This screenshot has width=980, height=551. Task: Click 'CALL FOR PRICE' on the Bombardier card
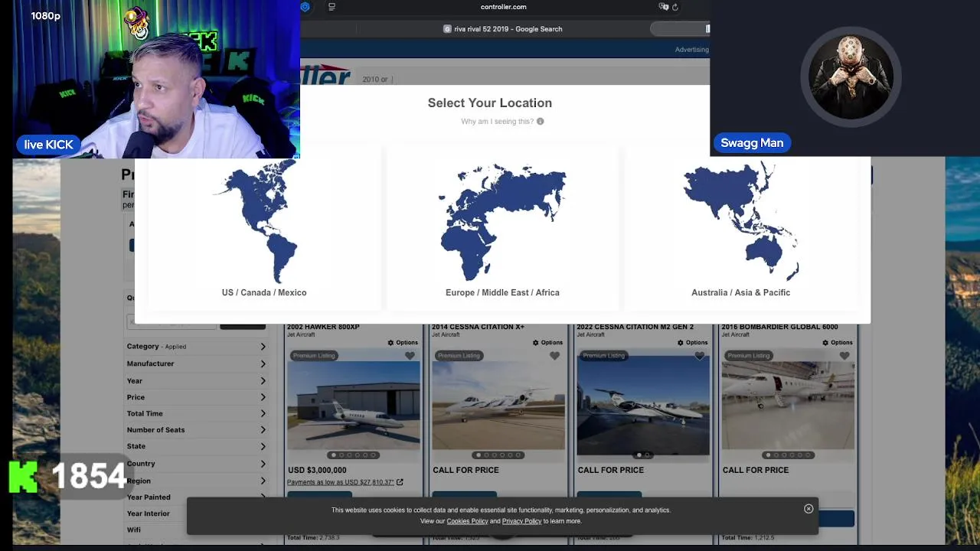click(755, 470)
